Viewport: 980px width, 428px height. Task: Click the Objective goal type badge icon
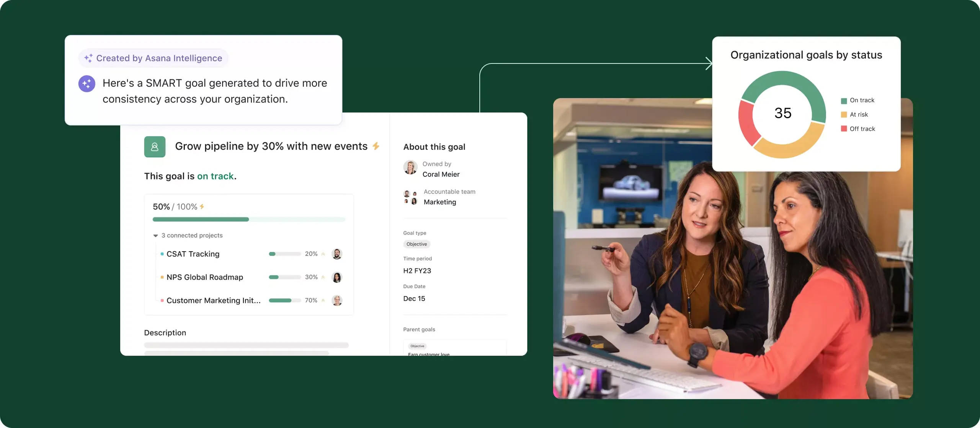pyautogui.click(x=416, y=244)
